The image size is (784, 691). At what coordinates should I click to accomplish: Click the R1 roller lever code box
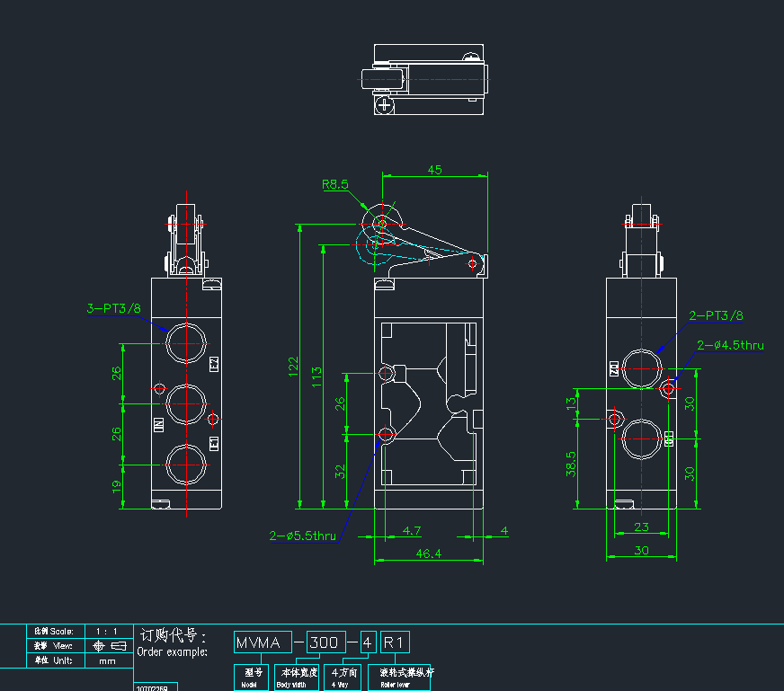[396, 642]
